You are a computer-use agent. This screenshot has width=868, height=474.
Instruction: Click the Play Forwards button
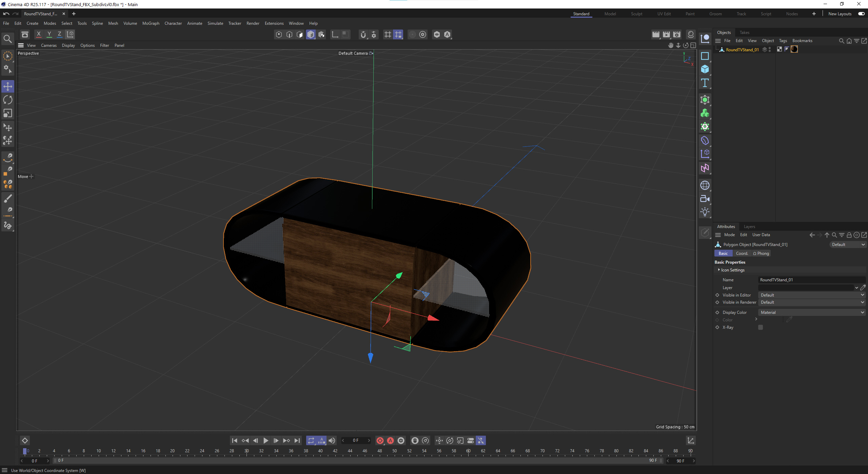266,440
